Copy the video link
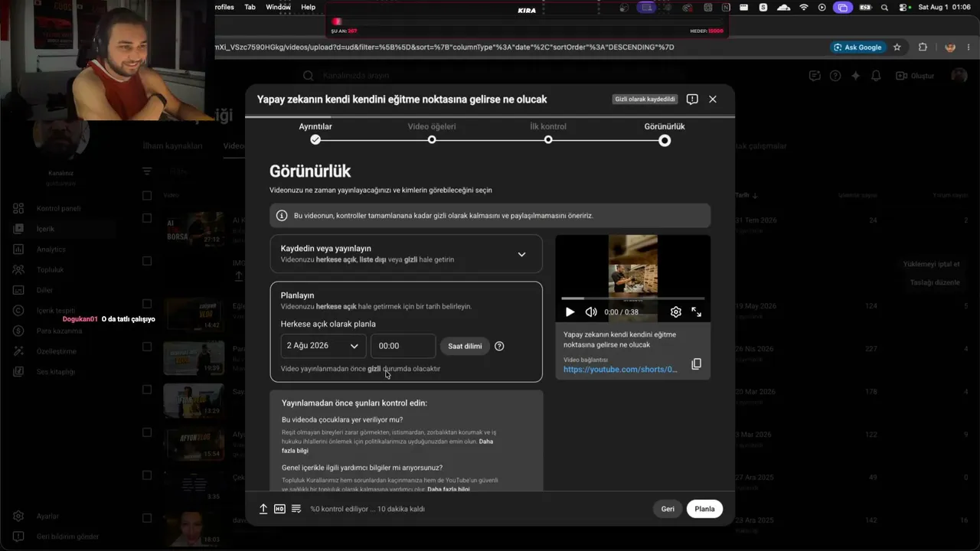The height and width of the screenshot is (551, 980). pyautogui.click(x=696, y=364)
